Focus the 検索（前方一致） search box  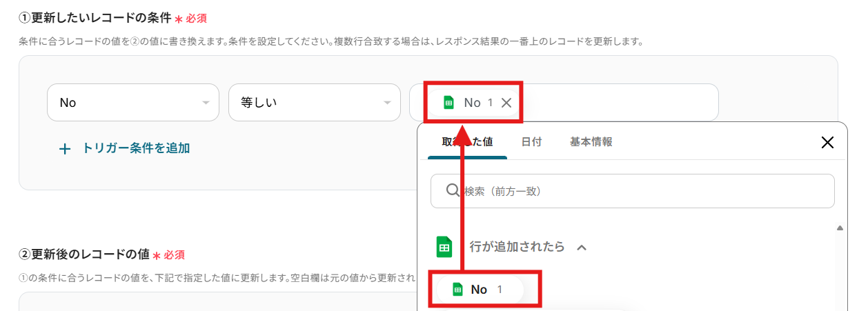pyautogui.click(x=642, y=191)
